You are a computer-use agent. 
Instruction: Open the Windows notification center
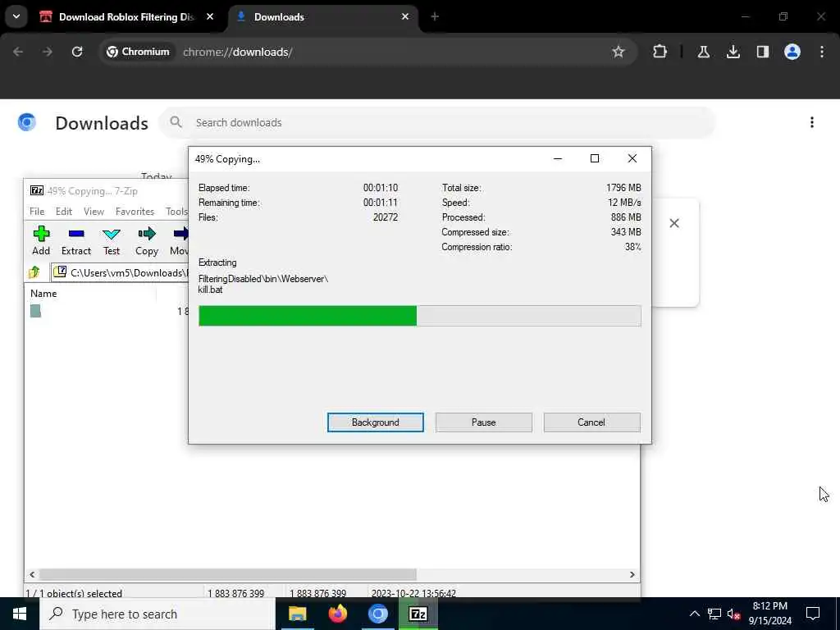tap(813, 614)
